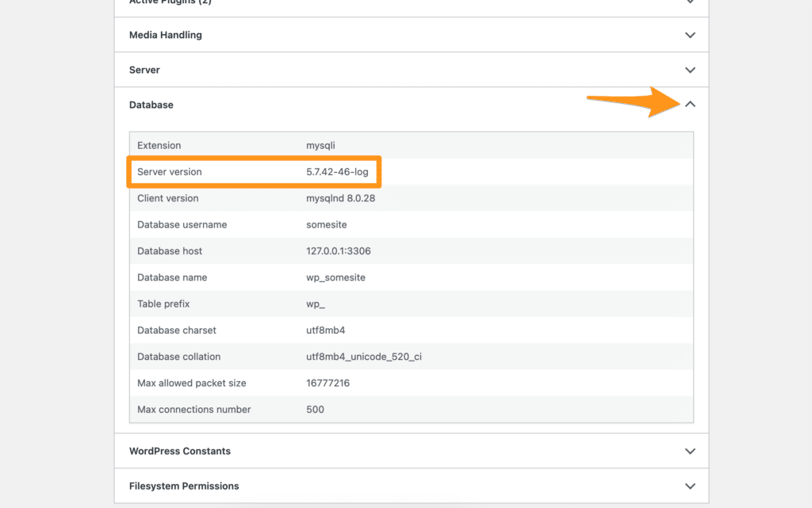
Task: Click the Max connections number row
Action: coord(316,409)
